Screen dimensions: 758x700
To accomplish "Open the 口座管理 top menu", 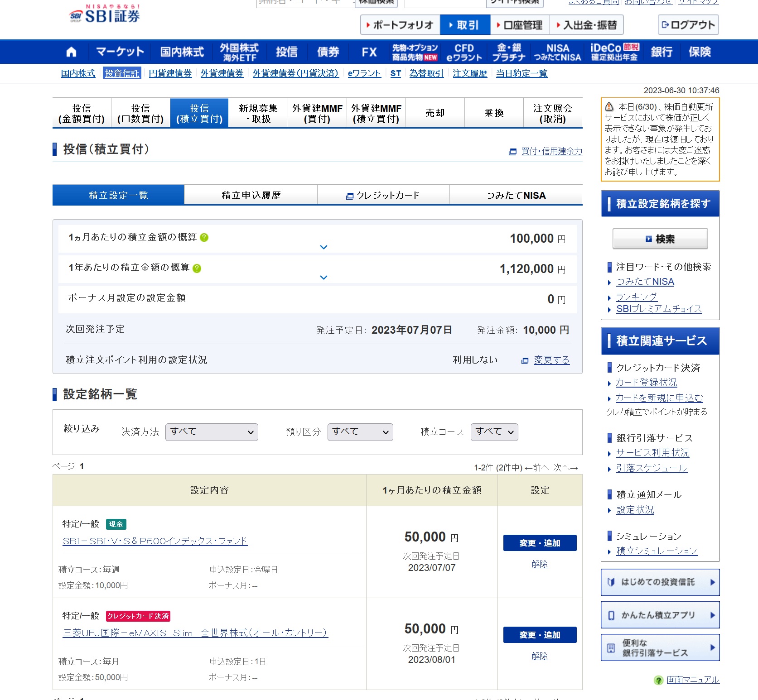I will click(x=520, y=25).
